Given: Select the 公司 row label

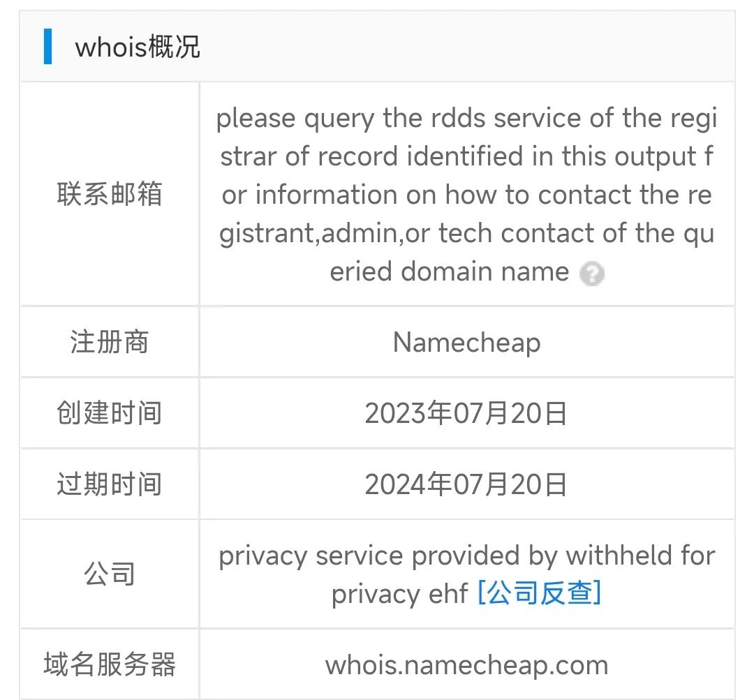Looking at the screenshot, I should coord(110,574).
